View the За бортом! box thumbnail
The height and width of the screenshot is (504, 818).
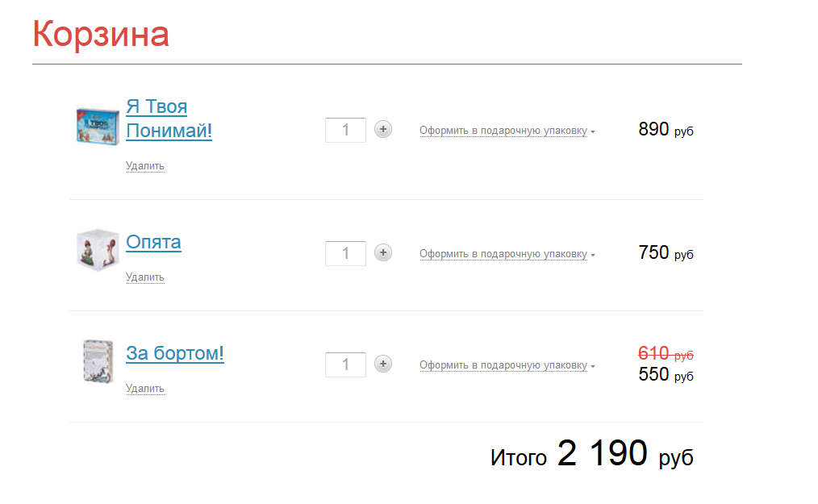tap(97, 361)
